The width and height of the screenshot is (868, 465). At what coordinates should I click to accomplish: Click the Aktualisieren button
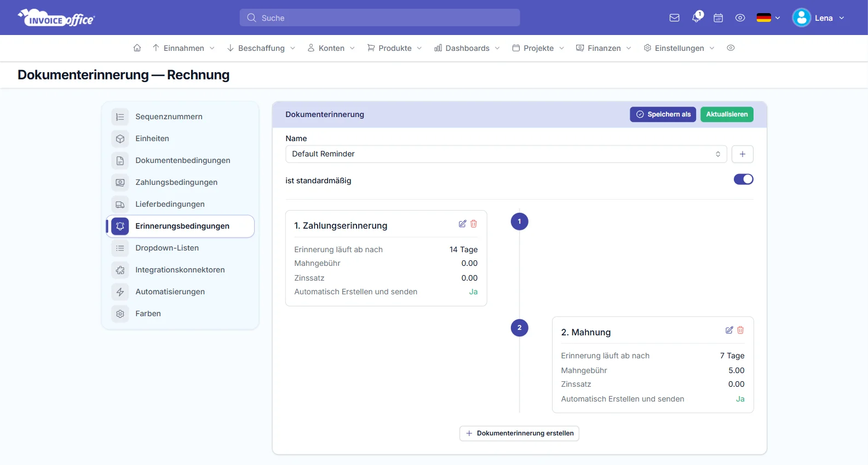(727, 114)
